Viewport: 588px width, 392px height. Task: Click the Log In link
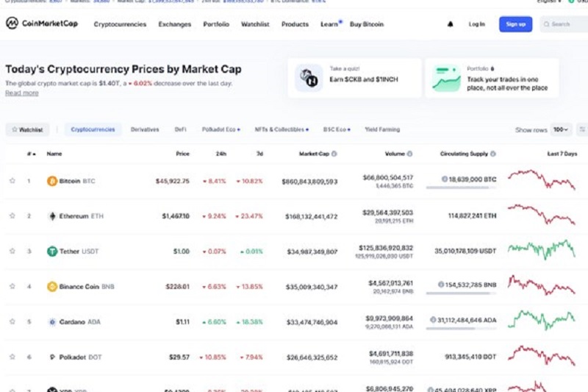tap(476, 24)
